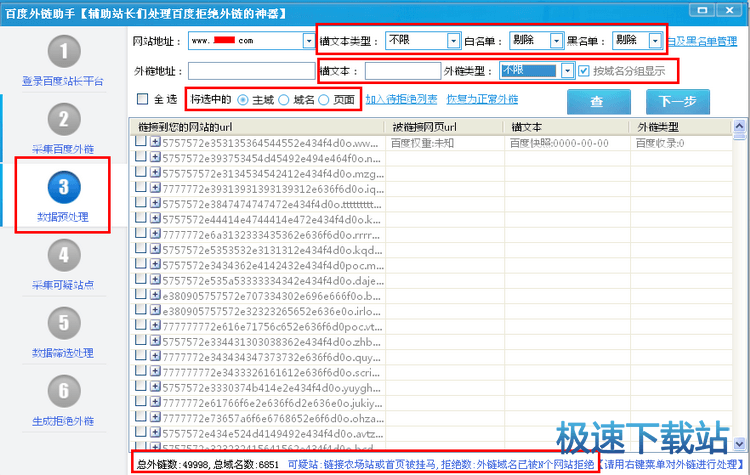Tick checkbox for row 5757572e535a53333334342e
The image size is (750, 475).
[x=141, y=279]
